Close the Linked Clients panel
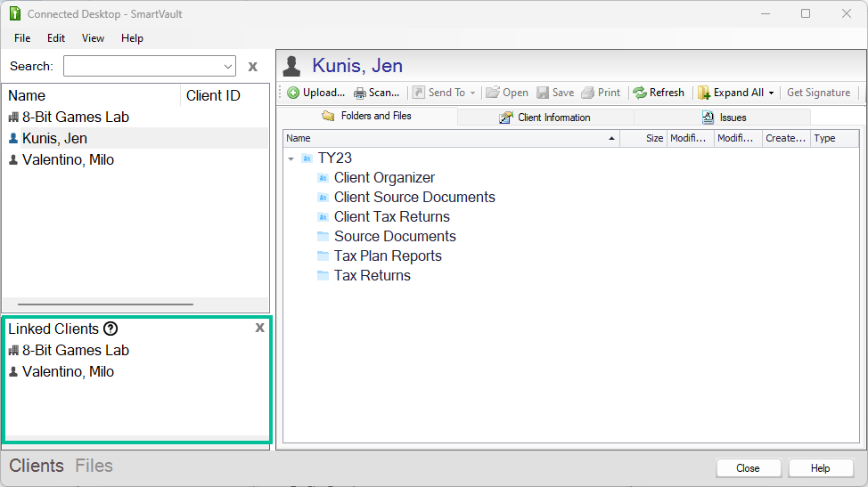Viewport: 868px width, 487px height. click(x=259, y=328)
